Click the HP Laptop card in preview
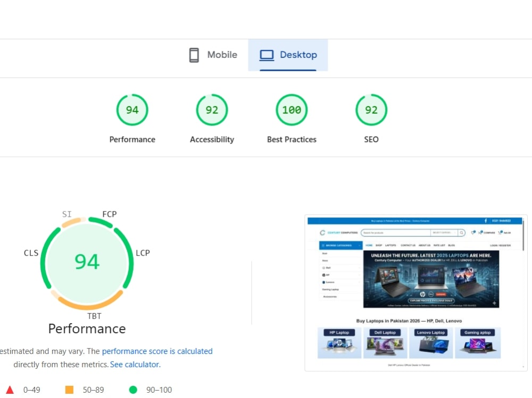This screenshot has width=532, height=398. point(339,343)
